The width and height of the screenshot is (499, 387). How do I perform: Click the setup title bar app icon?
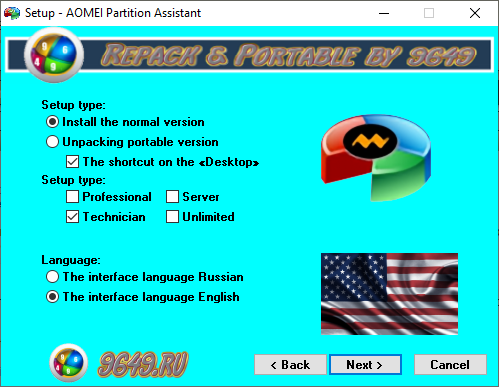[12, 13]
